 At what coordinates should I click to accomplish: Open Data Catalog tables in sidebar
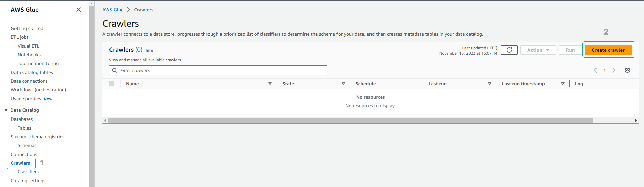(x=32, y=72)
